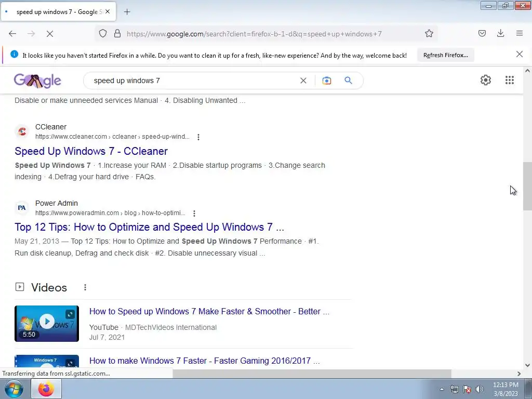Image resolution: width=532 pixels, height=399 pixels.
Task: Click the scrollbar down arrow
Action: click(527, 365)
